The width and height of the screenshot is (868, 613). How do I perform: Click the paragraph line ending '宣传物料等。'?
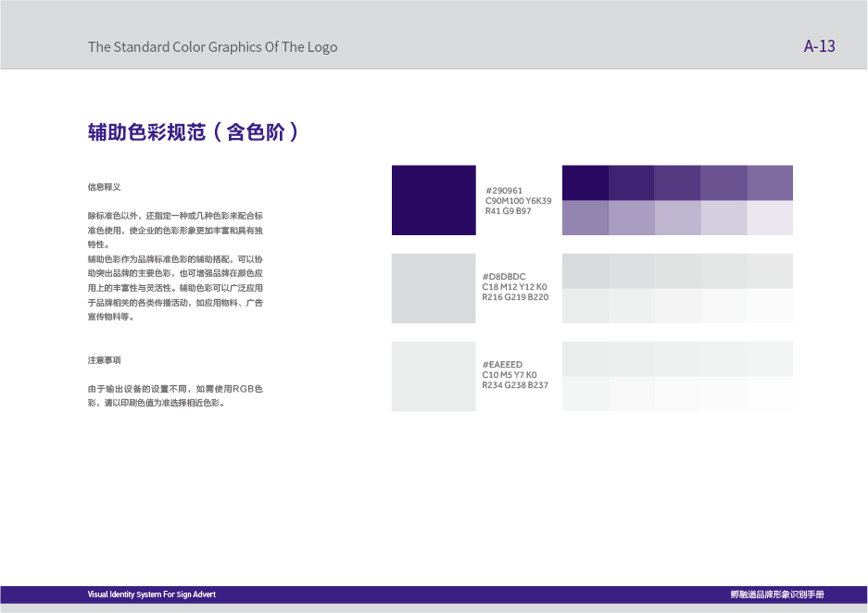[111, 317]
